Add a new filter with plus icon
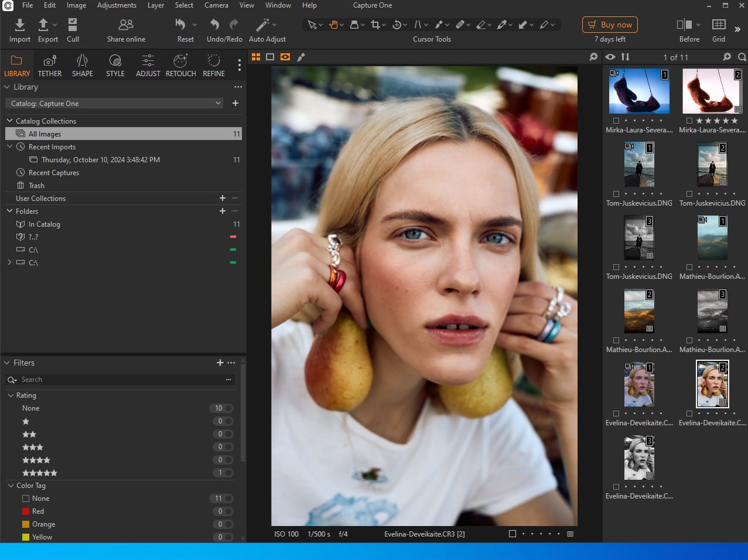The height and width of the screenshot is (560, 748). pyautogui.click(x=220, y=363)
